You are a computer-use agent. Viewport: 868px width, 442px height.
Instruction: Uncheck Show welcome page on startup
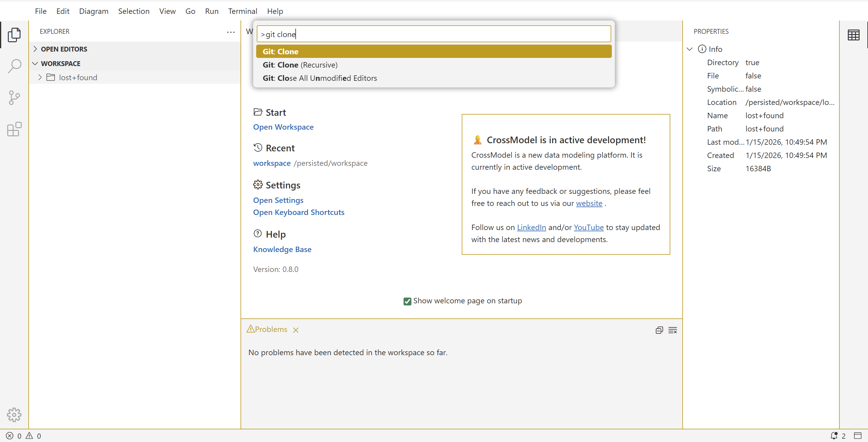point(407,301)
